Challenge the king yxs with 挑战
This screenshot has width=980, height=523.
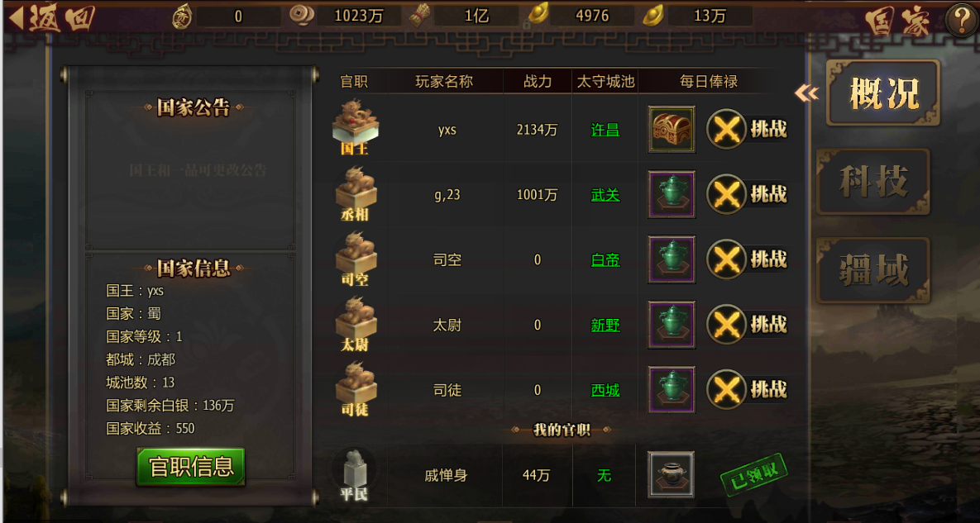747,129
